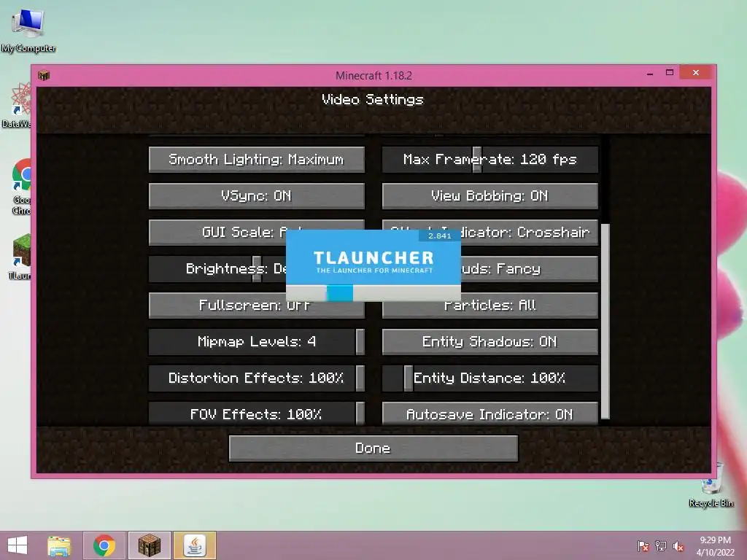Open the Recycle Bin icon
Viewport: 747px width, 560px height.
click(711, 486)
